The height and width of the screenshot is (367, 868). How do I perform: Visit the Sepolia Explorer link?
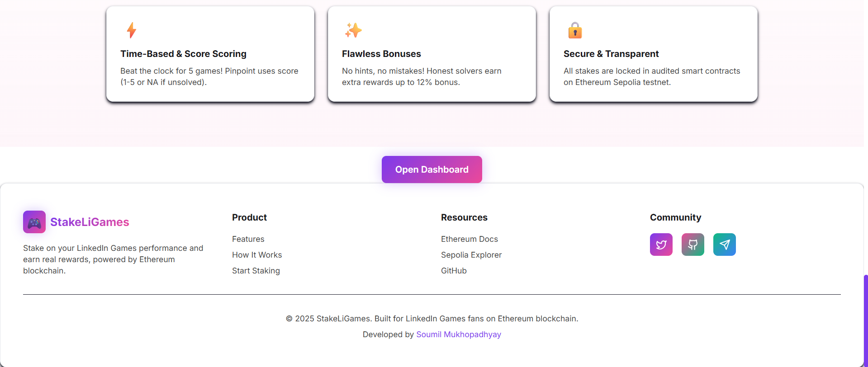click(x=471, y=255)
